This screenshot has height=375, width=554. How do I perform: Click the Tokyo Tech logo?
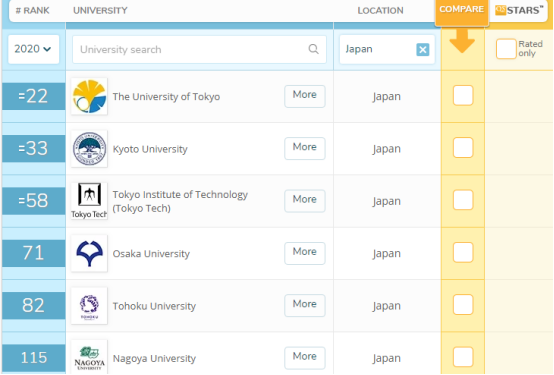tap(89, 200)
